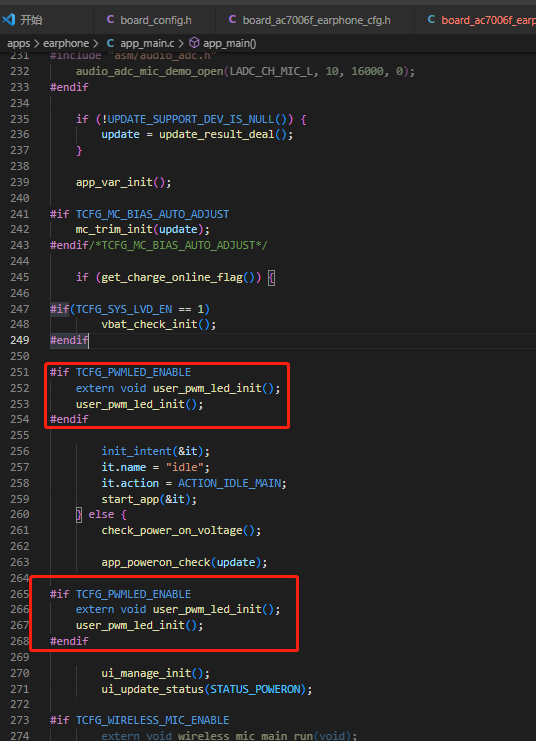Click TCFG_PWMLED_ENABLE on line 251
536x741 pixels.
(x=133, y=372)
